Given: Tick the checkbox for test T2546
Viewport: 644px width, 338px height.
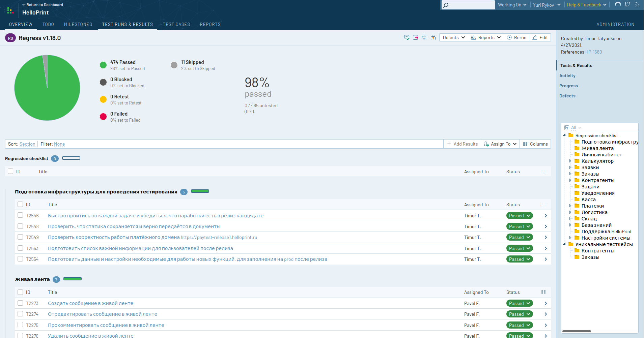Looking at the screenshot, I should 20,215.
